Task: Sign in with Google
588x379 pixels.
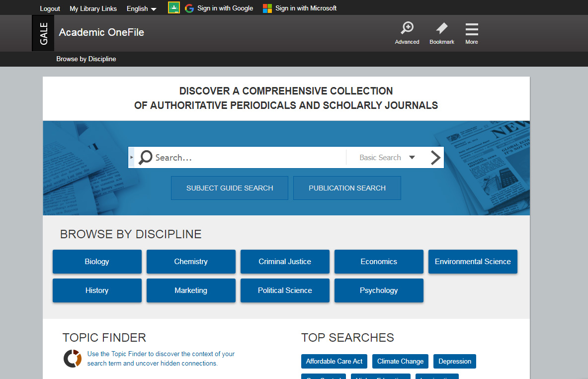Action: (x=219, y=8)
